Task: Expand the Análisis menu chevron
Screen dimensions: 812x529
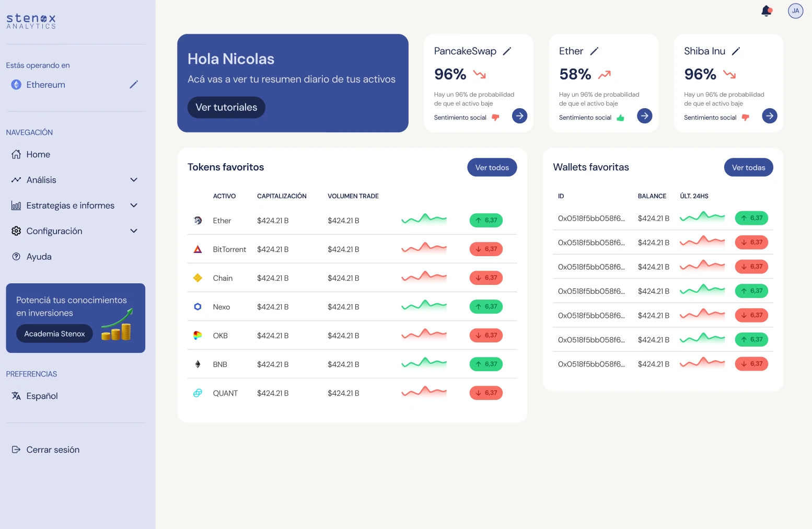Action: 134,180
